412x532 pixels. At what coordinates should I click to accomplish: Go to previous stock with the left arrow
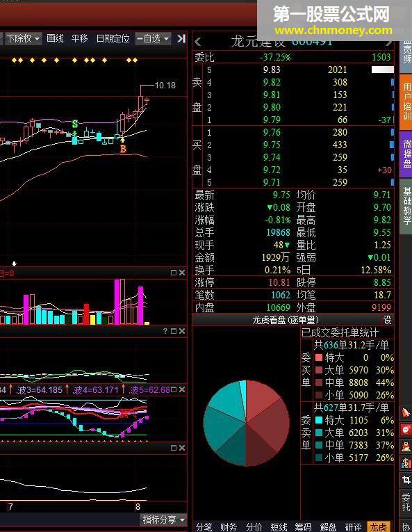198,42
